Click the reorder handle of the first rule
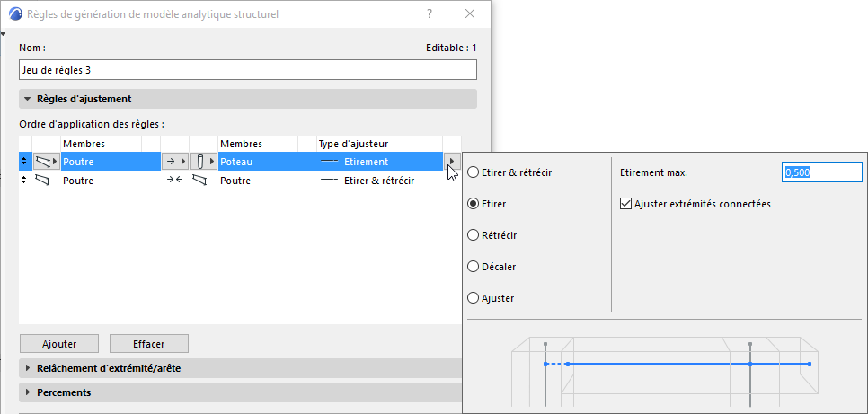Image resolution: width=868 pixels, height=414 pixels. click(24, 162)
